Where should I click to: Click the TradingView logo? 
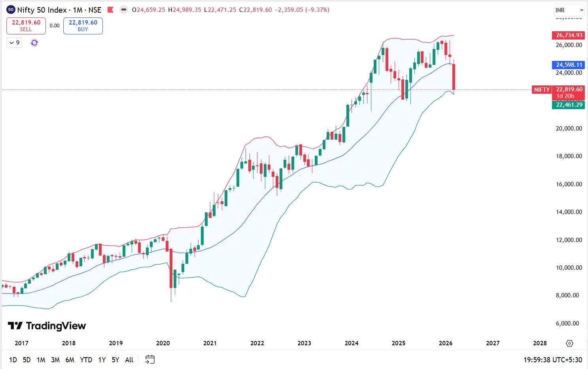tap(47, 326)
